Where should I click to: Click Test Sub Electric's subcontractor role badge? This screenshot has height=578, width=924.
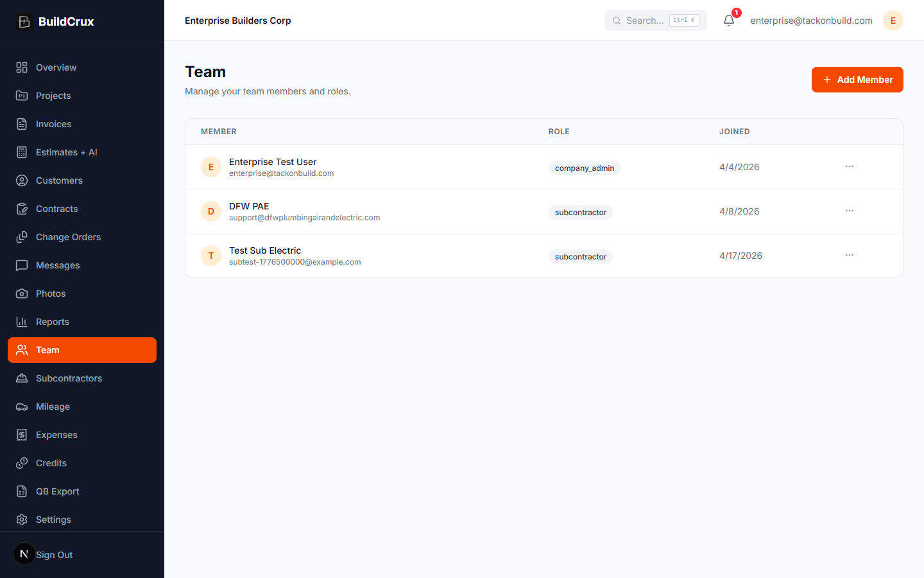pos(581,257)
